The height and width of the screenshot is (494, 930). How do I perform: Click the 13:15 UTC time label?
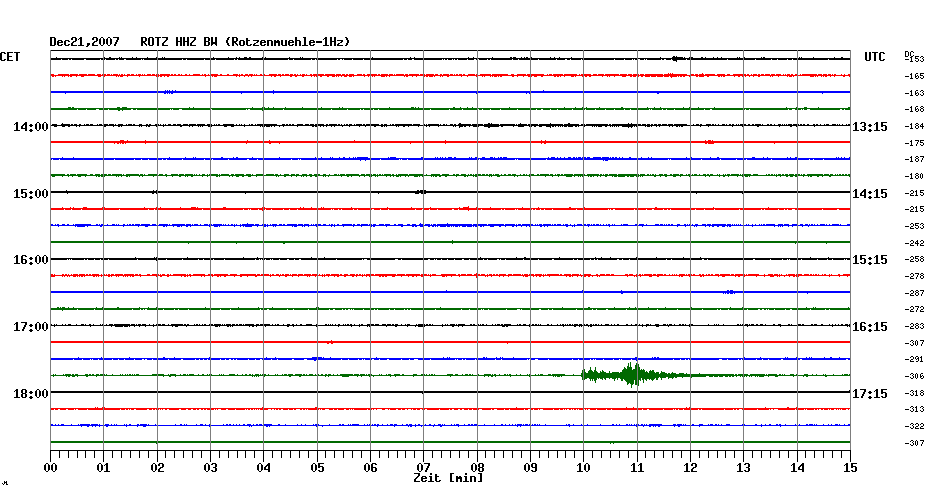pyautogui.click(x=870, y=127)
